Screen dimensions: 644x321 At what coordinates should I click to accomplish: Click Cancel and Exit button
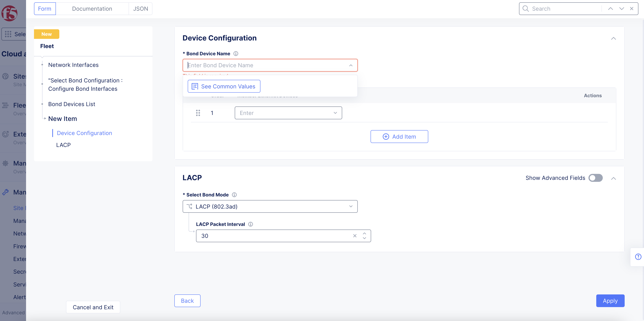point(93,307)
